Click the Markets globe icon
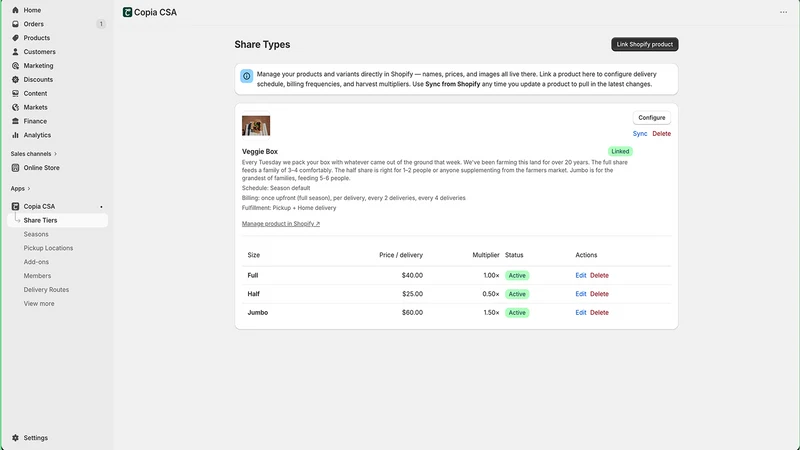The image size is (800, 450). click(x=15, y=107)
